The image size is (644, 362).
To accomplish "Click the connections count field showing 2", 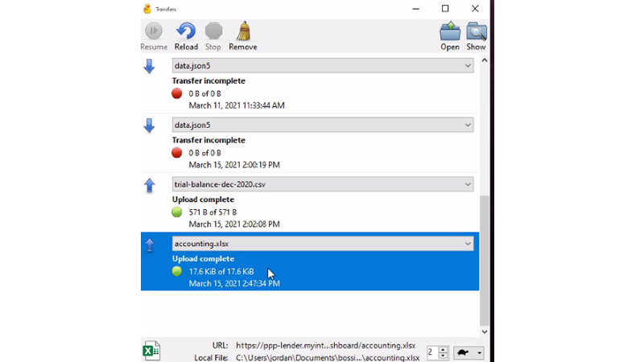I will pos(432,352).
